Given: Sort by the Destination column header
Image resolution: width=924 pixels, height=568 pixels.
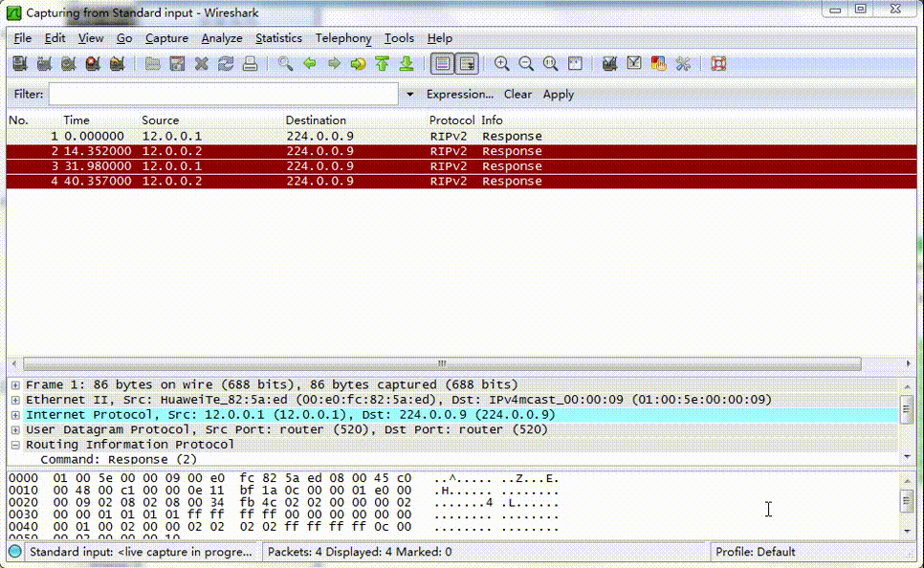Looking at the screenshot, I should click(x=316, y=120).
